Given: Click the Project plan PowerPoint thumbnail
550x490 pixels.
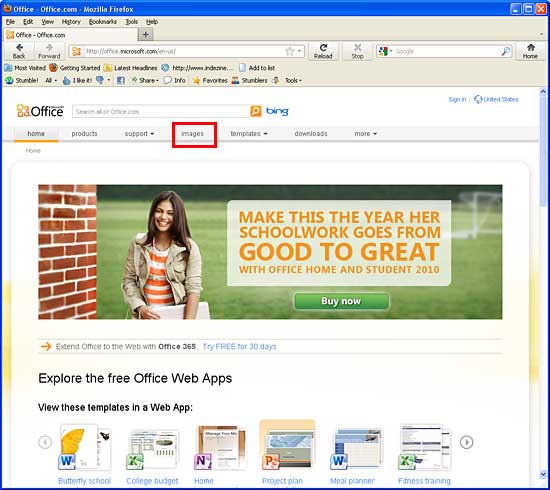Looking at the screenshot, I should click(x=287, y=445).
